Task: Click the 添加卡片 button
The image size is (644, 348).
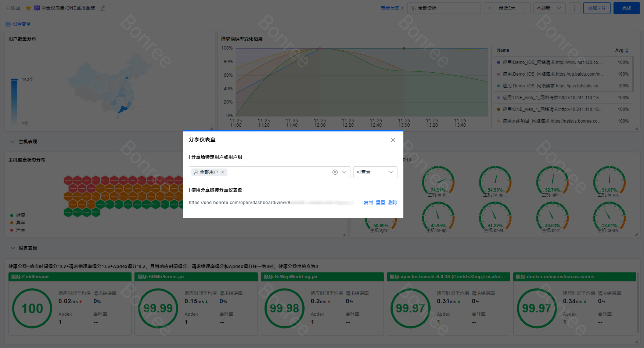Action: 597,8
